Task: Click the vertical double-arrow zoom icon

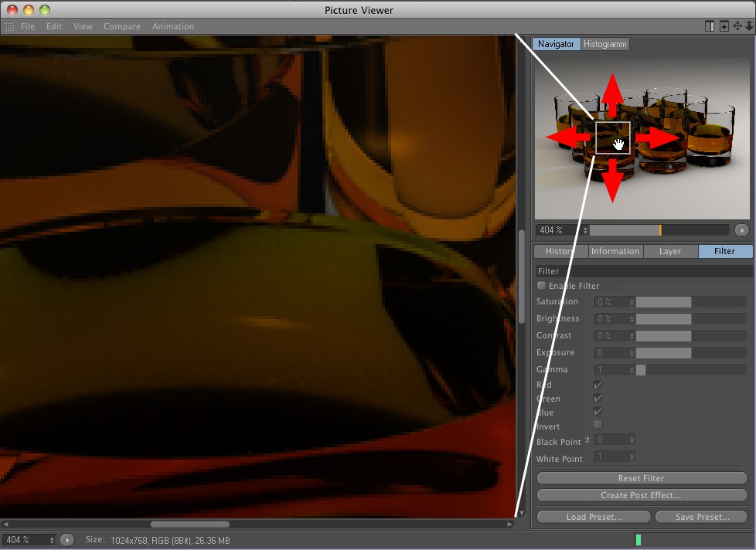Action: point(748,26)
